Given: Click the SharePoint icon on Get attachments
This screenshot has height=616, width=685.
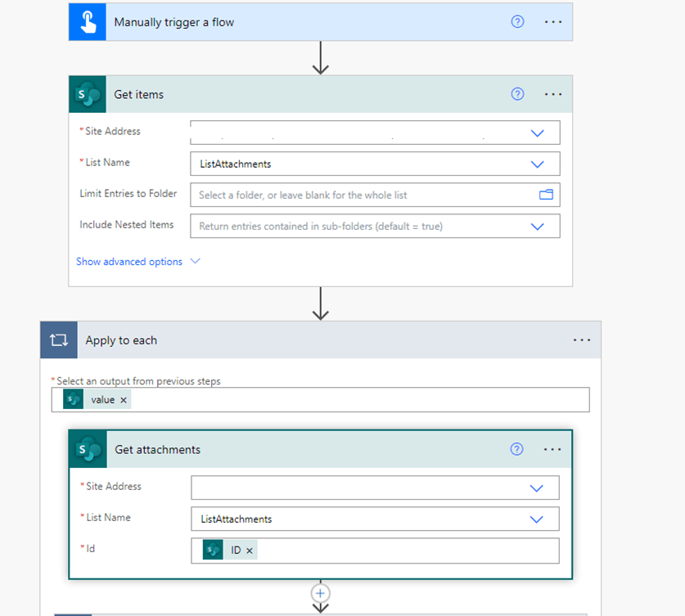Looking at the screenshot, I should pyautogui.click(x=88, y=449).
